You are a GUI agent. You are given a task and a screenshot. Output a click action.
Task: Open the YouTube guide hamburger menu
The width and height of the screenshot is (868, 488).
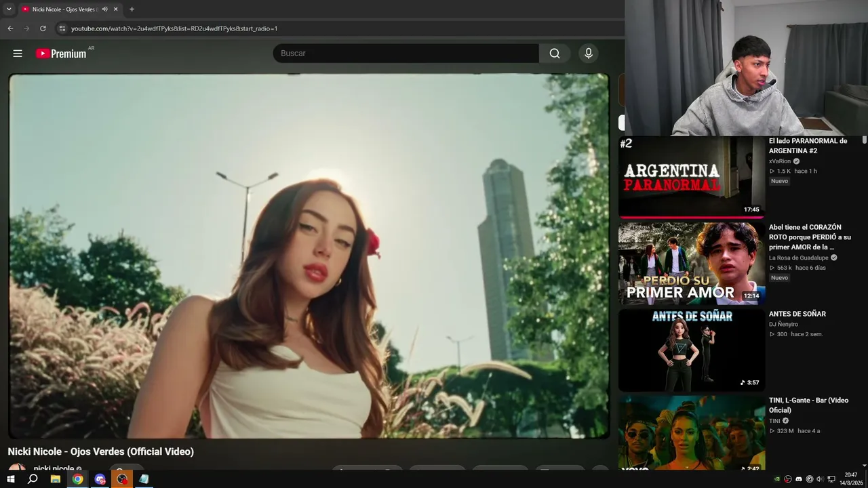18,54
